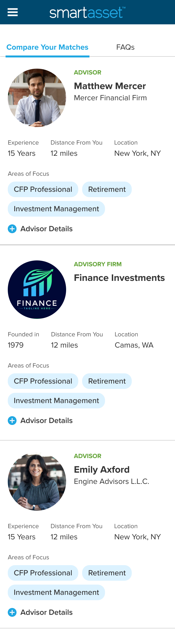Click the plus icon under Finance Investments
The width and height of the screenshot is (175, 644).
tap(12, 421)
